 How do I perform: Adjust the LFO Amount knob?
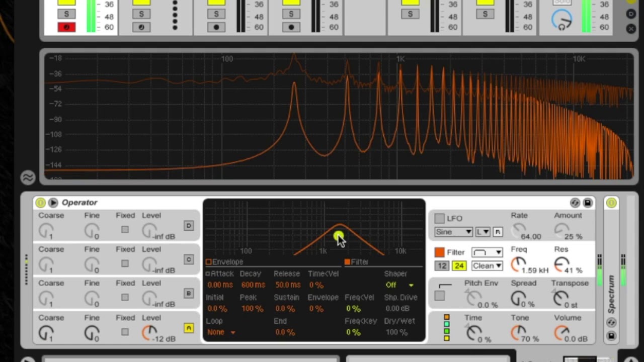pyautogui.click(x=561, y=231)
